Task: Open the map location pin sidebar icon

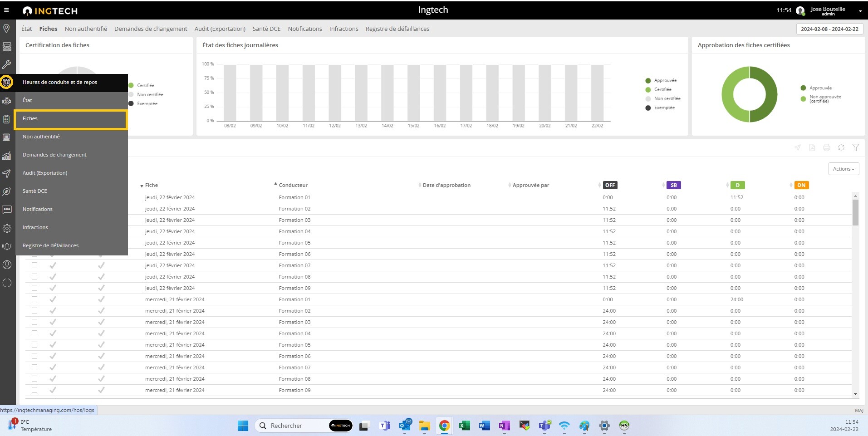Action: (7, 29)
